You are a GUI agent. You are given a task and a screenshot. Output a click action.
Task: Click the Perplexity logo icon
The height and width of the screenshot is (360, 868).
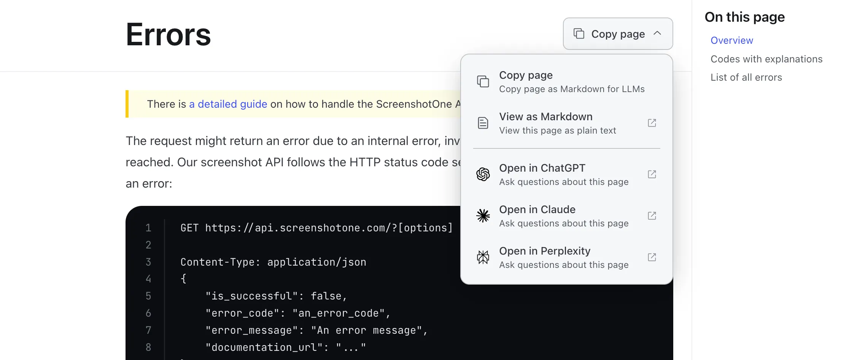click(483, 257)
